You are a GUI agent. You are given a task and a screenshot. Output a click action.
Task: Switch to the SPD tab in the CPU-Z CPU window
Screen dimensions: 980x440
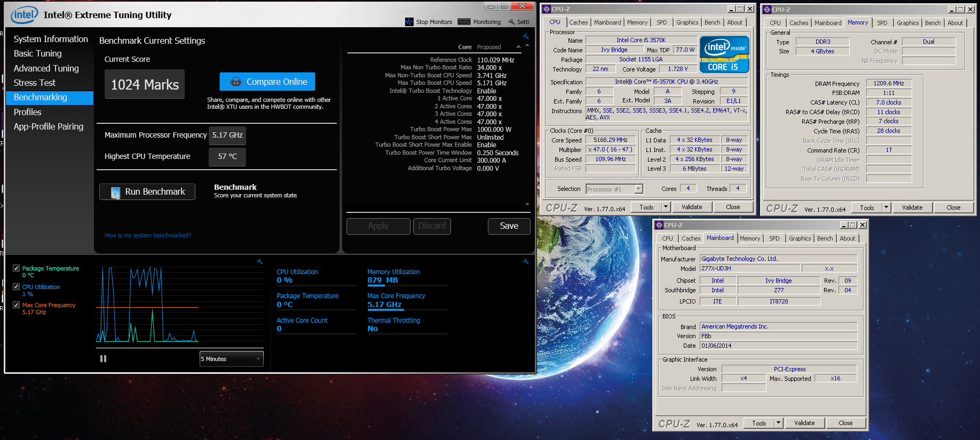click(661, 22)
